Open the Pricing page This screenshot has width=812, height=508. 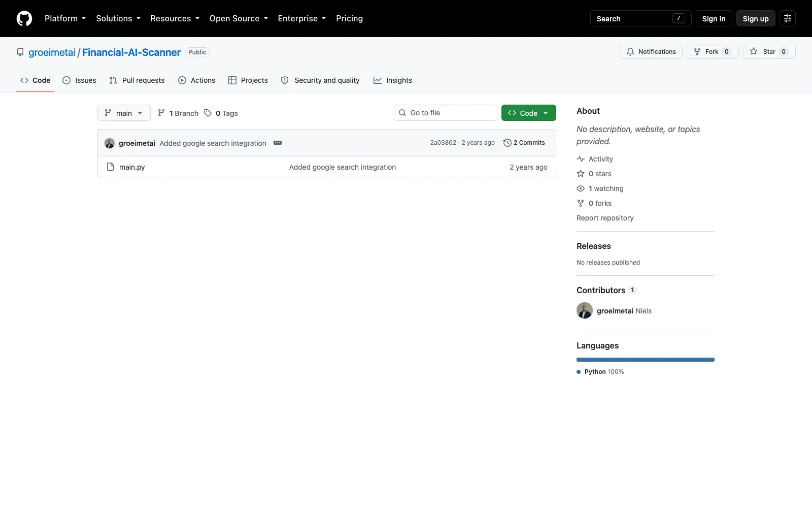point(349,18)
